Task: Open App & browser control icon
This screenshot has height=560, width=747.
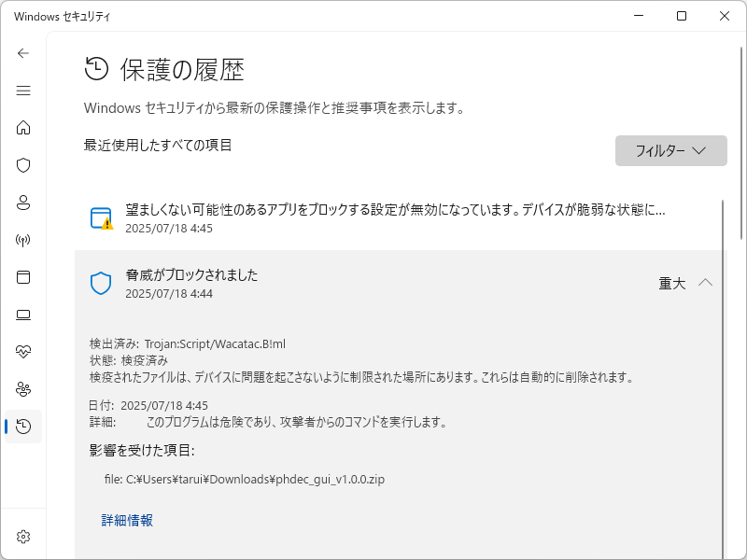Action: (x=23, y=277)
